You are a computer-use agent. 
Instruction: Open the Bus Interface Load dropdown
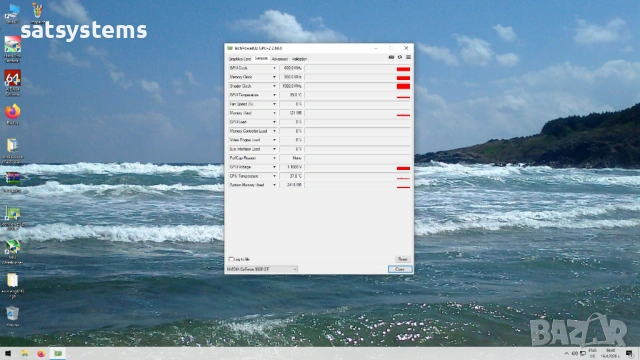pyautogui.click(x=274, y=149)
